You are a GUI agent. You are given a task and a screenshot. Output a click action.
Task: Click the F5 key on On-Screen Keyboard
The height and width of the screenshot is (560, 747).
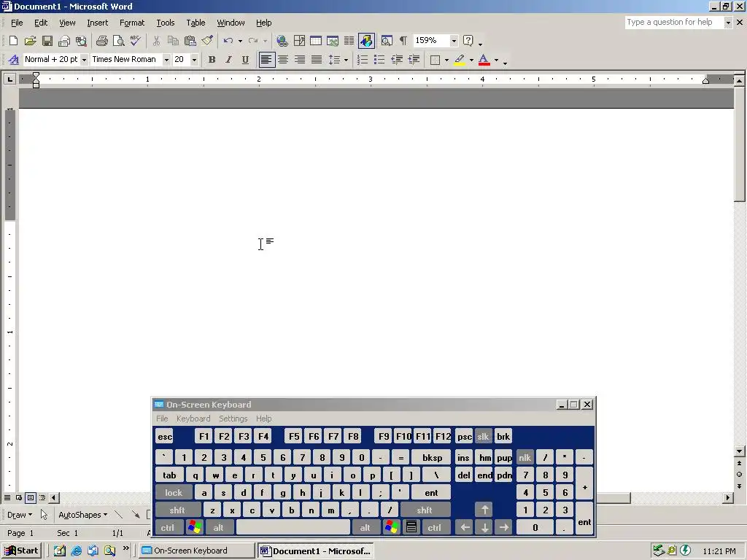tap(294, 437)
